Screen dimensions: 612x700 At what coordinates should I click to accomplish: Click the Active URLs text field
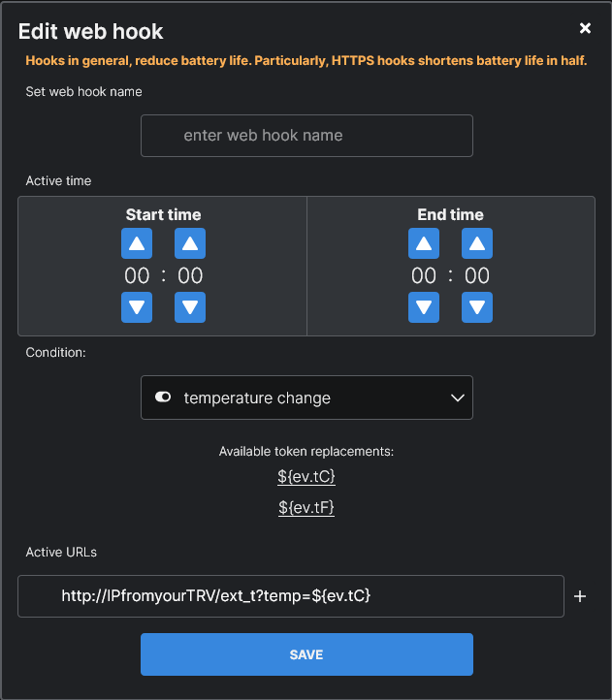pos(291,596)
